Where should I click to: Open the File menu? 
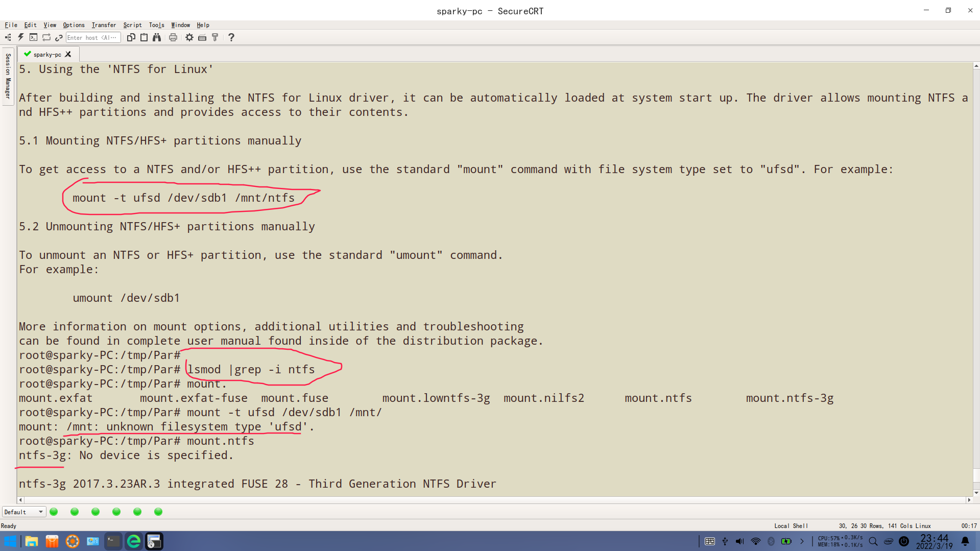coord(11,25)
